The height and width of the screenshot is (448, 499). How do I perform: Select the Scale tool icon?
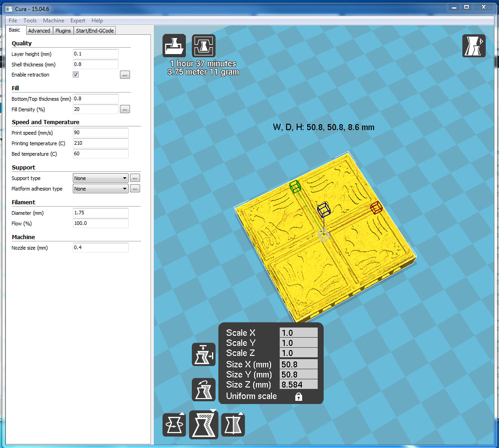pyautogui.click(x=204, y=425)
